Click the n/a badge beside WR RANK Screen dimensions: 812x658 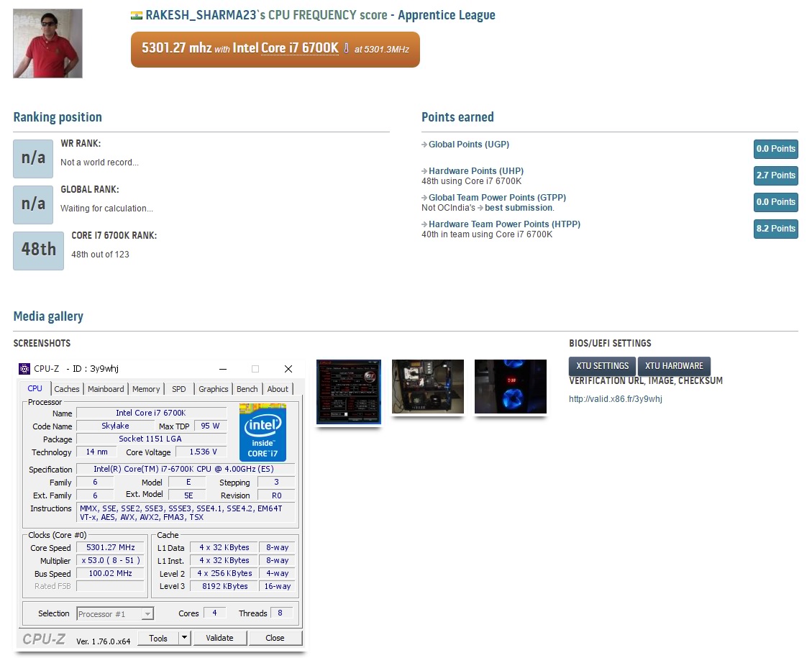[33, 158]
